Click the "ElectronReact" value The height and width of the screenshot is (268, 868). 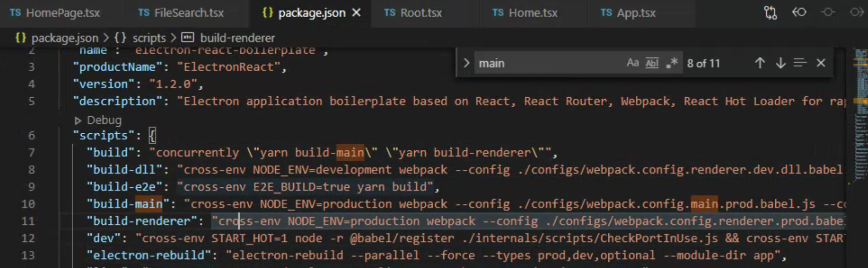pos(229,67)
